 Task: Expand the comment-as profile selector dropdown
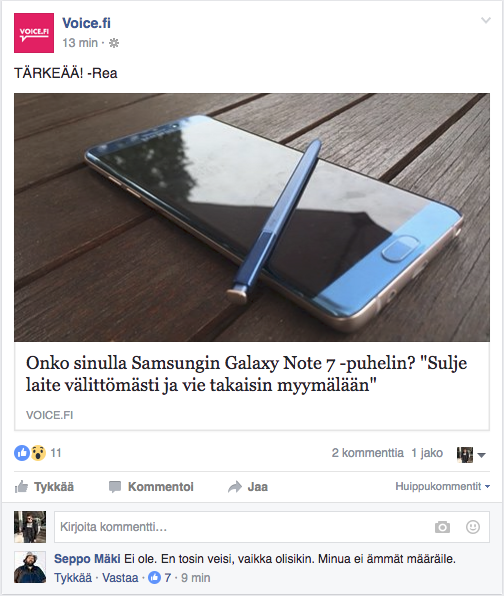coord(471,455)
